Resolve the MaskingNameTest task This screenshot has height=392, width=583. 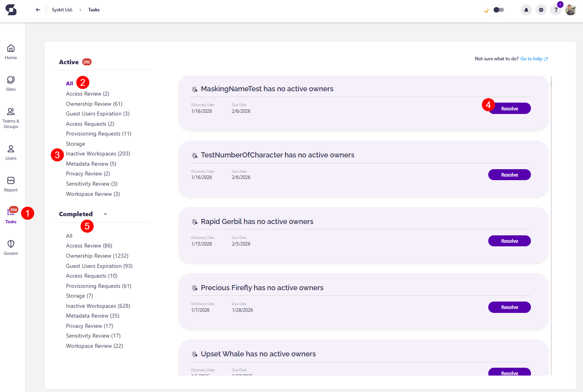pyautogui.click(x=509, y=108)
